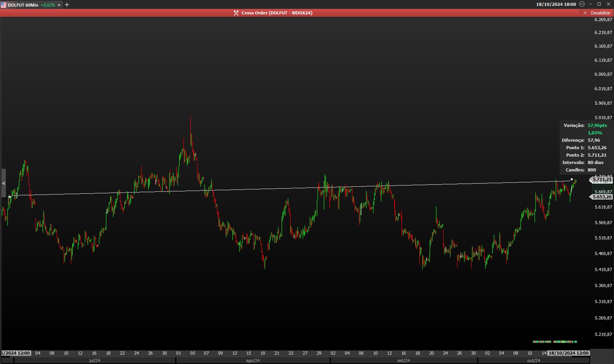Maximize the chart window
This screenshot has width=614, height=364.
click(x=599, y=4)
